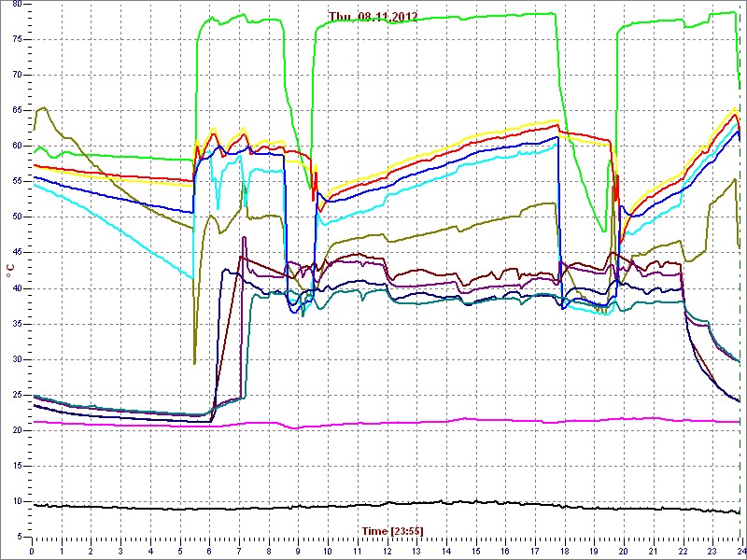
Task: Click the date title Thu 08.11.2012
Action: (x=373, y=17)
